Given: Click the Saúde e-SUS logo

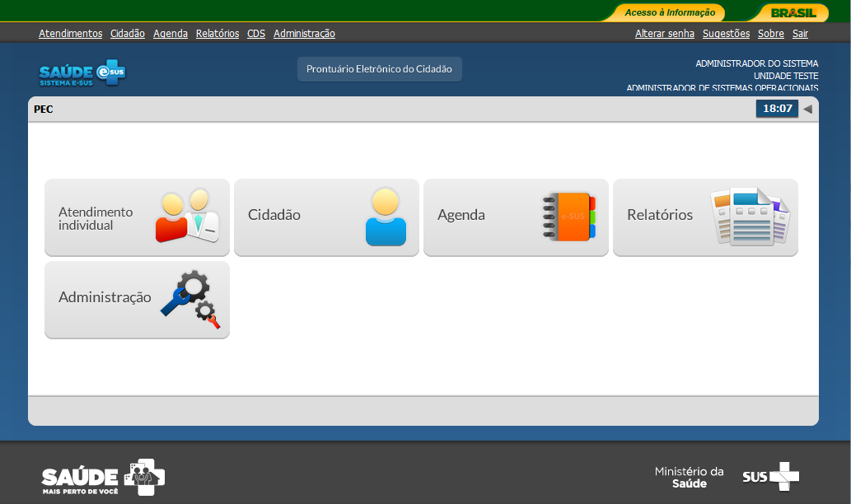Looking at the screenshot, I should [x=82, y=73].
